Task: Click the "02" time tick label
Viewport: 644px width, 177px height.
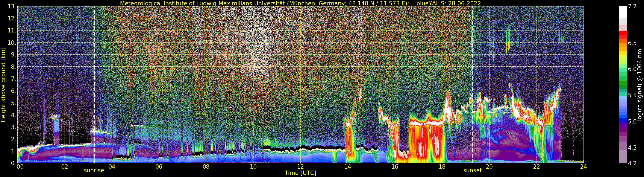Action: [x=65, y=167]
